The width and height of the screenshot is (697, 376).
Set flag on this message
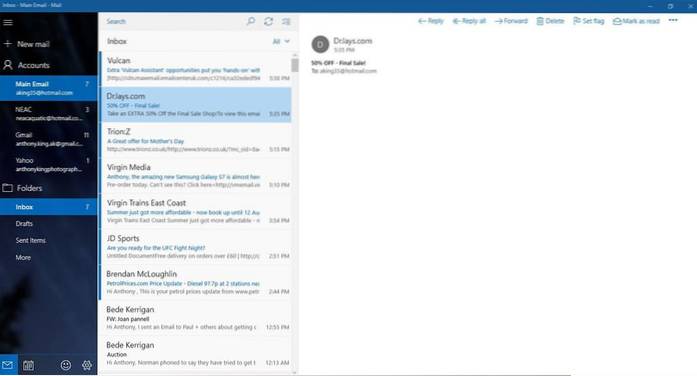589,21
